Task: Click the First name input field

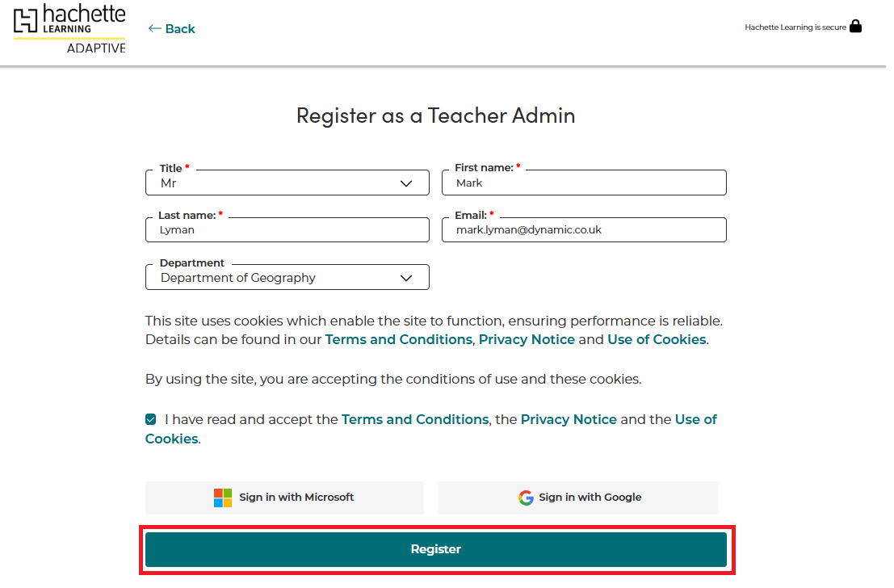Action: tap(584, 183)
